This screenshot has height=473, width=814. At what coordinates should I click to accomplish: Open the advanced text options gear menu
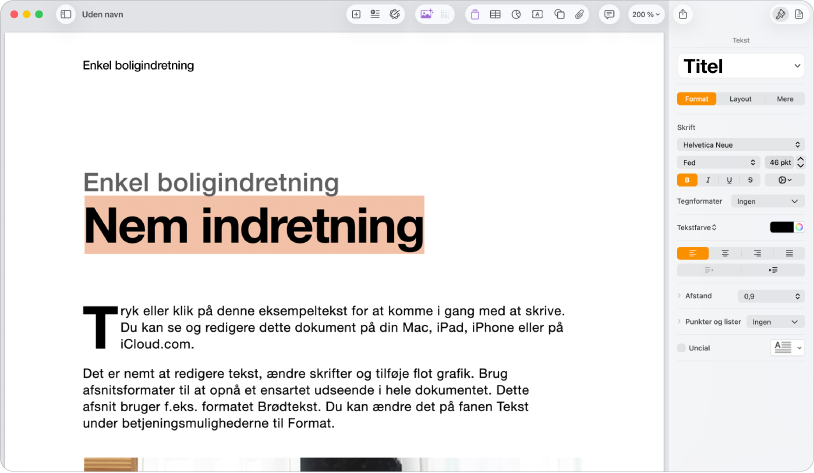coord(784,180)
